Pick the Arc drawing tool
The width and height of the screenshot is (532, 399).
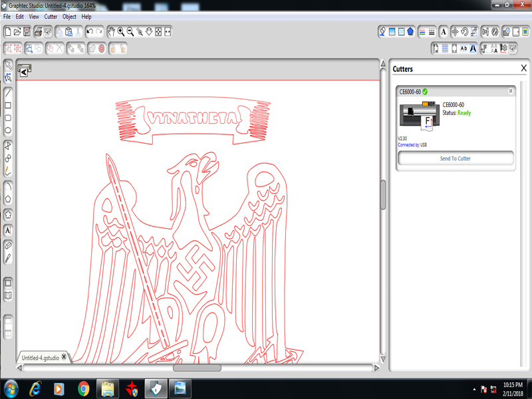click(8, 186)
